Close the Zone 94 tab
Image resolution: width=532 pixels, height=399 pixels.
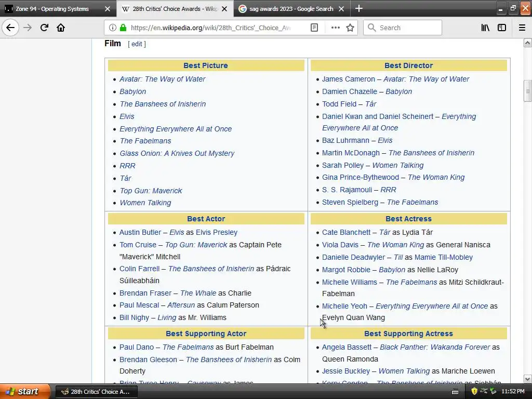(x=107, y=9)
